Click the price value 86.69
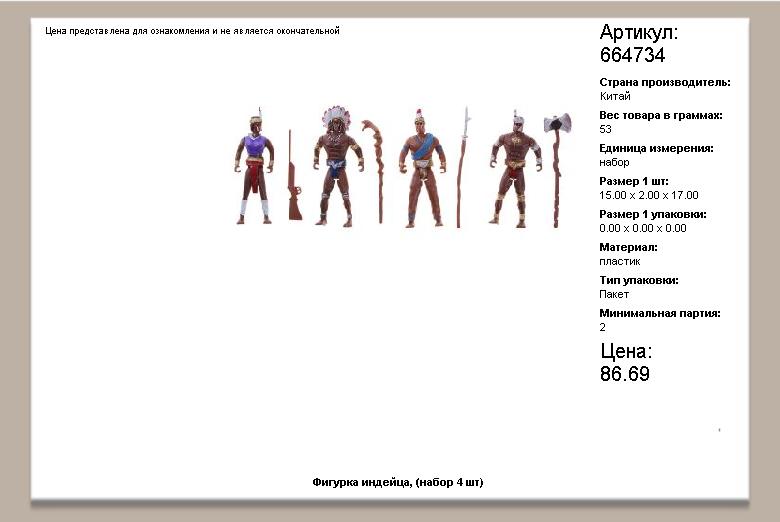 [625, 375]
